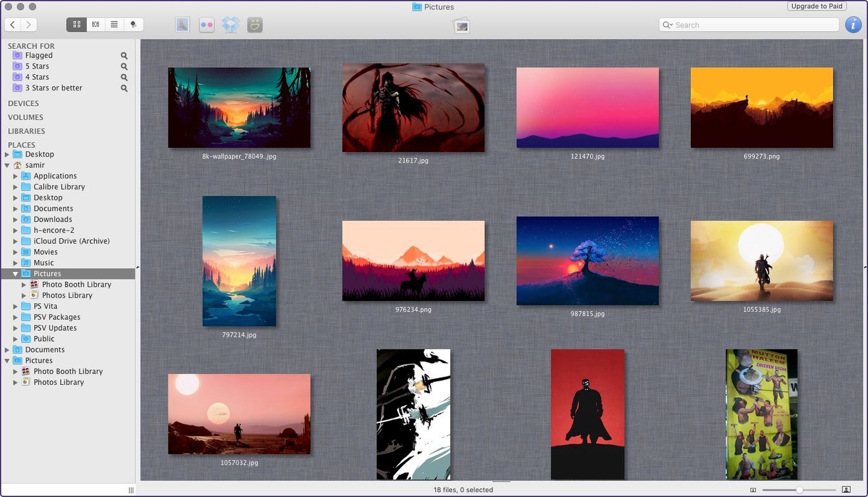868x497 pixels.
Task: Switch to filmstrip view mode
Action: pyautogui.click(x=95, y=25)
